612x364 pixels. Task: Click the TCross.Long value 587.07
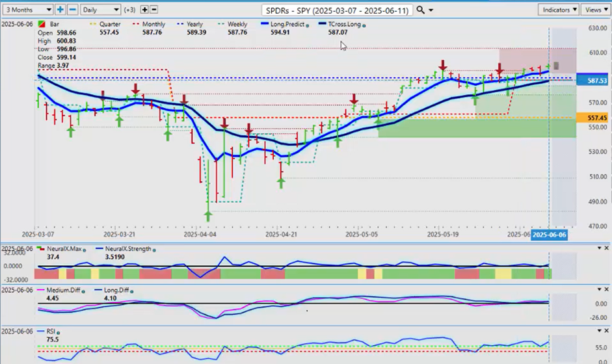(x=338, y=32)
